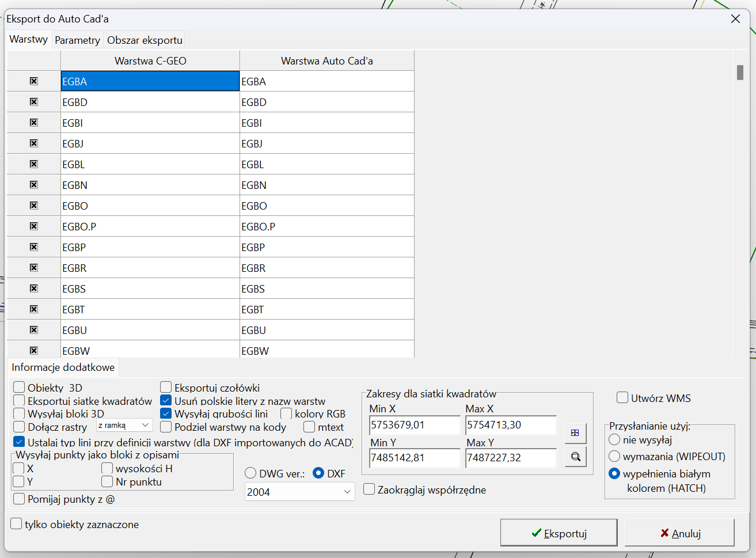This screenshot has width=756, height=558.
Task: Choose wymazania (WIPEOUT) radio option
Action: coord(614,457)
